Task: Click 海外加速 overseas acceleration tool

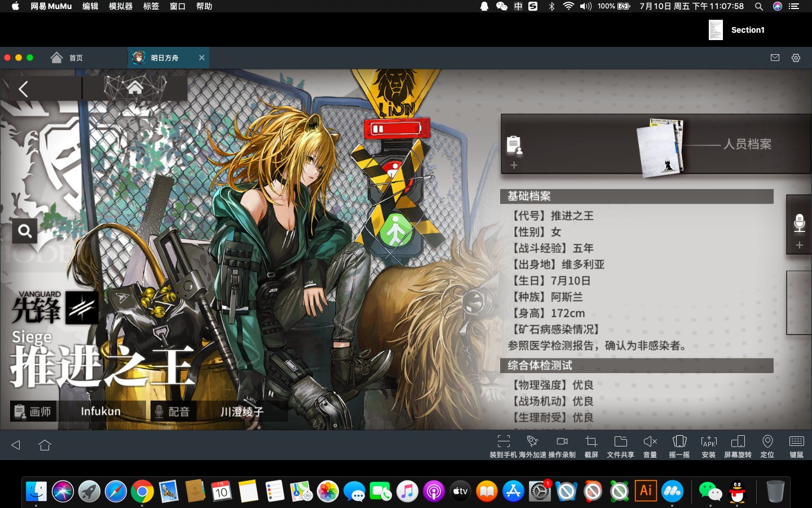Action: [x=532, y=446]
